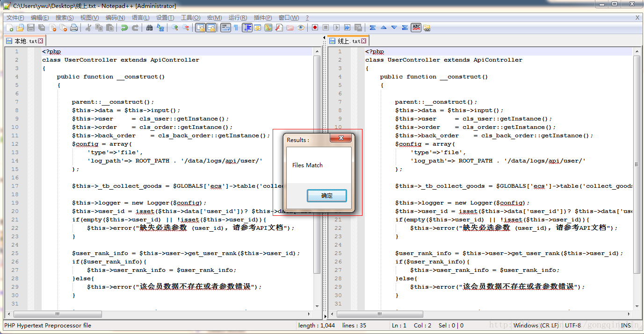Open the 编码(N) menu
Viewport: 644px width, 334px height.
[x=115, y=18]
